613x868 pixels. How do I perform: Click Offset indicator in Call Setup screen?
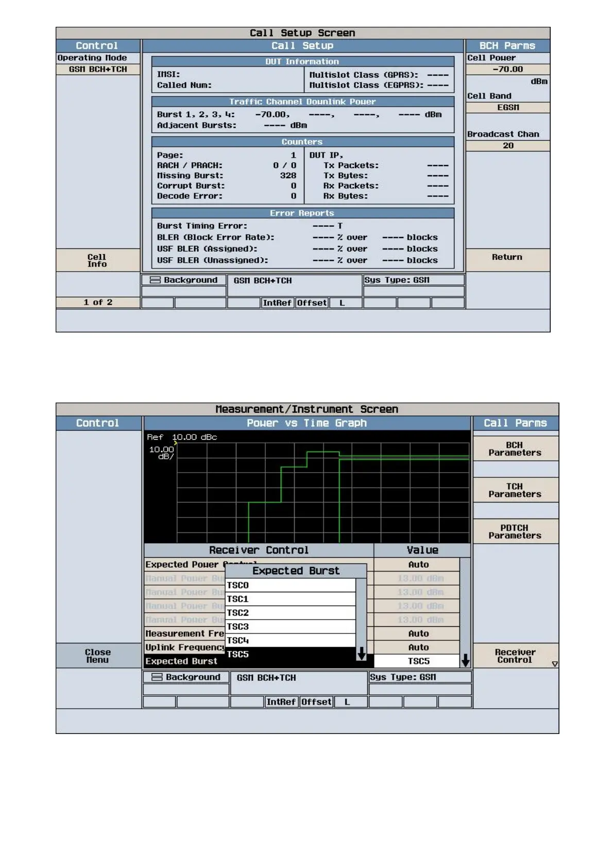pos(312,303)
